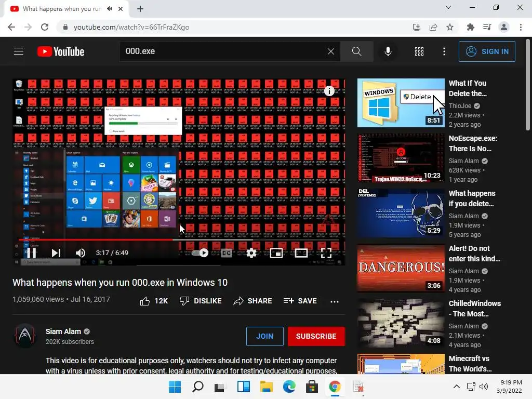This screenshot has height=399, width=532.
Task: Open Windows taskbar search
Action: (198, 387)
